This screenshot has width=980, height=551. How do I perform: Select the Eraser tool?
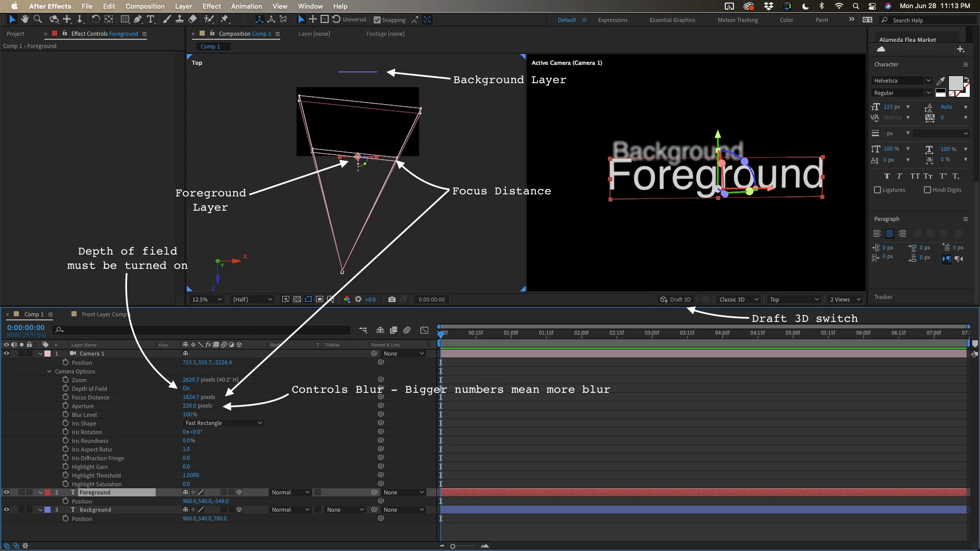(x=192, y=19)
